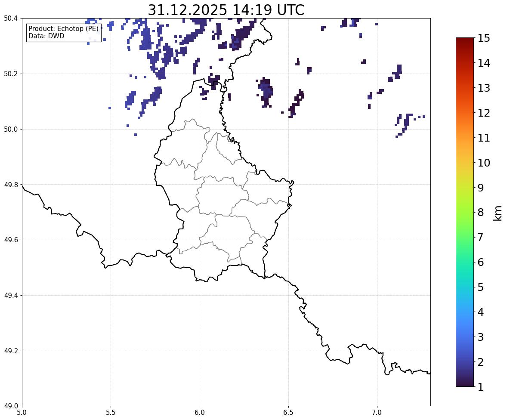This screenshot has height=420, width=507.
Task: Click the colorbar tick label 15
Action: [484, 38]
